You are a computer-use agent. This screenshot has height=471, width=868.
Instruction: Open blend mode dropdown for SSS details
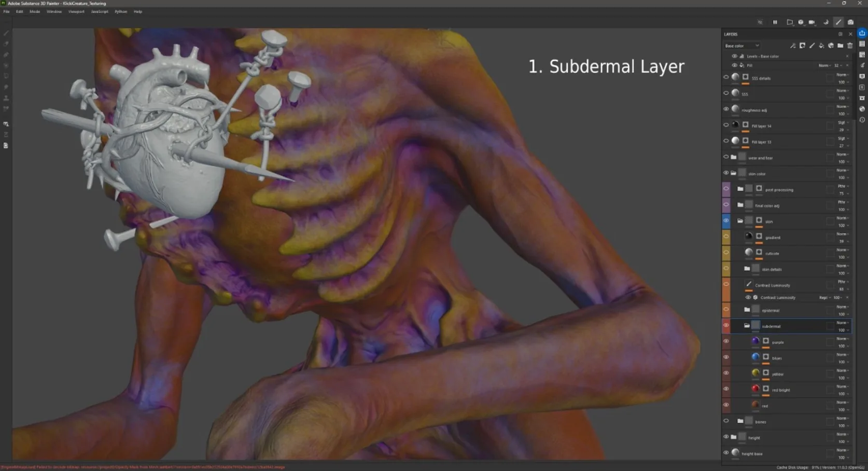(x=842, y=75)
